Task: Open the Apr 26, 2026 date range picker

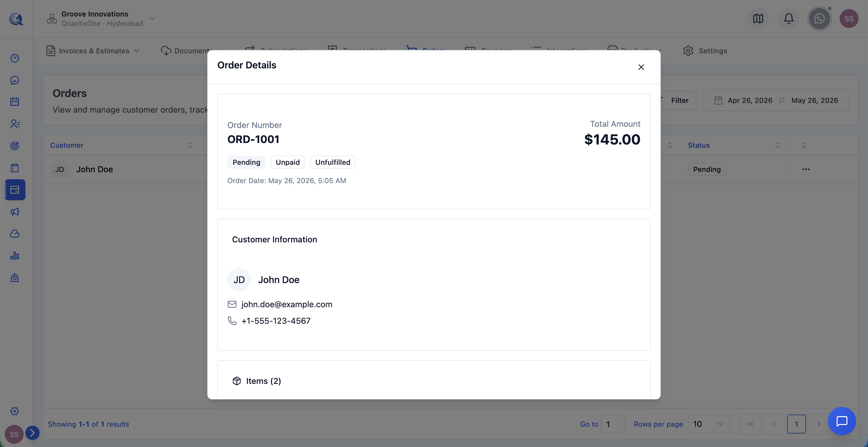Action: [x=776, y=100]
